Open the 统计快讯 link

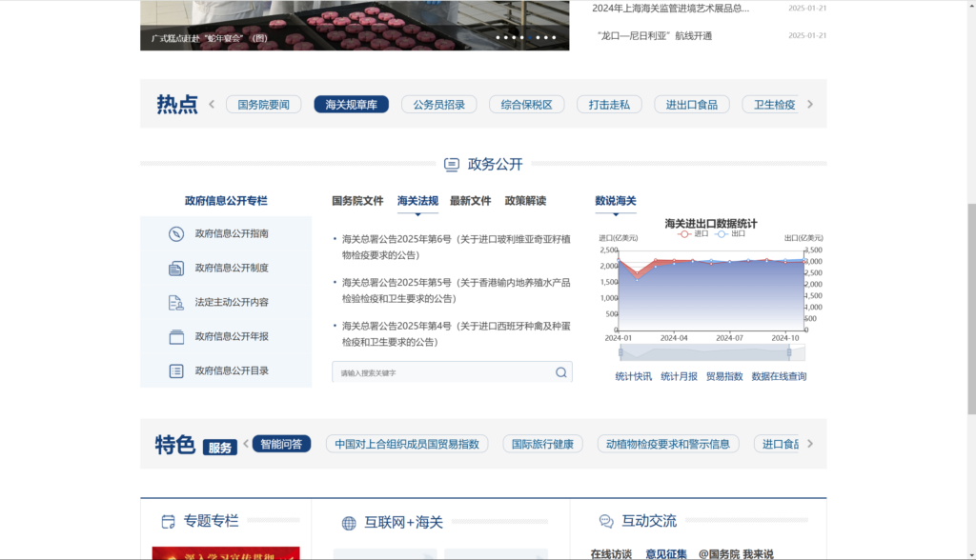pos(633,376)
